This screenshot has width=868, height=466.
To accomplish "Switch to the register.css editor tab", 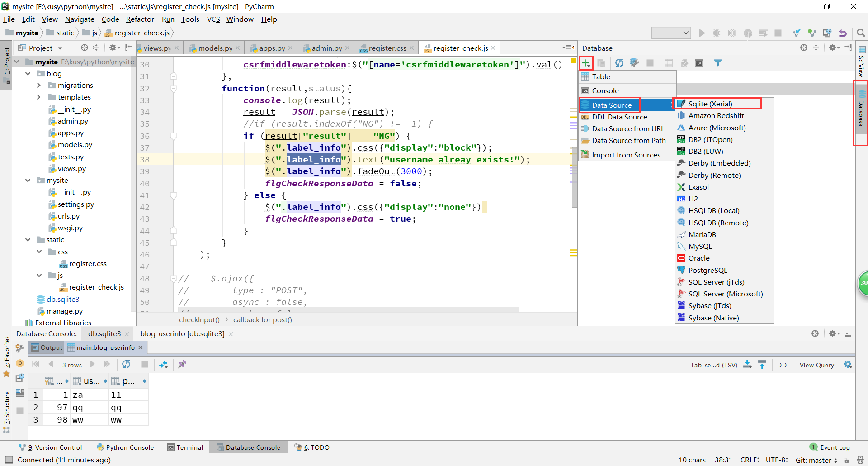I will [387, 48].
